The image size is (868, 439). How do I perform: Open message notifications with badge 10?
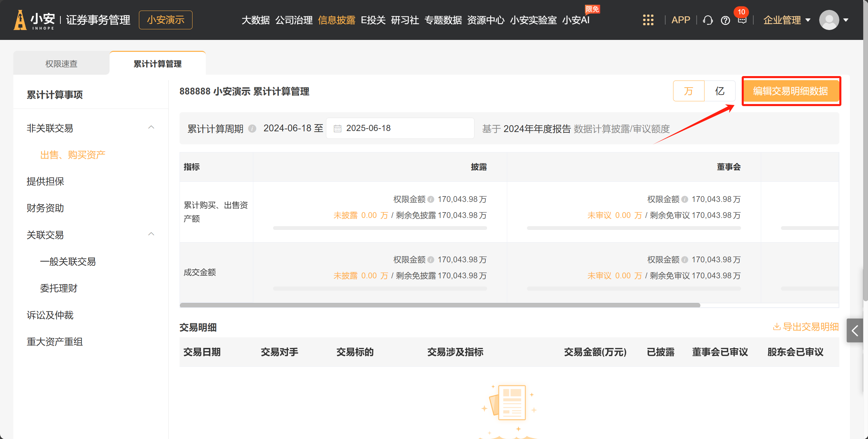coord(742,20)
